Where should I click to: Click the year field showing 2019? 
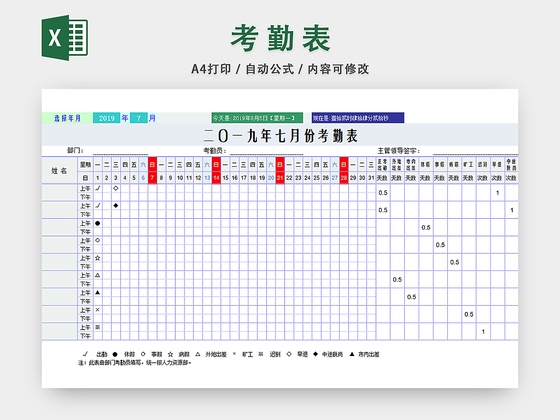coord(107,118)
